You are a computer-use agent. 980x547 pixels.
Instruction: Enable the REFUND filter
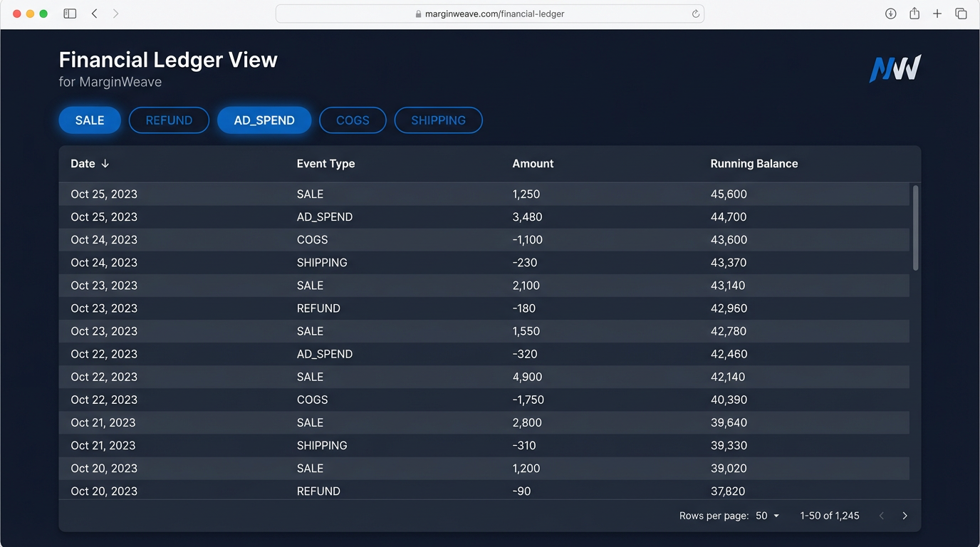169,120
